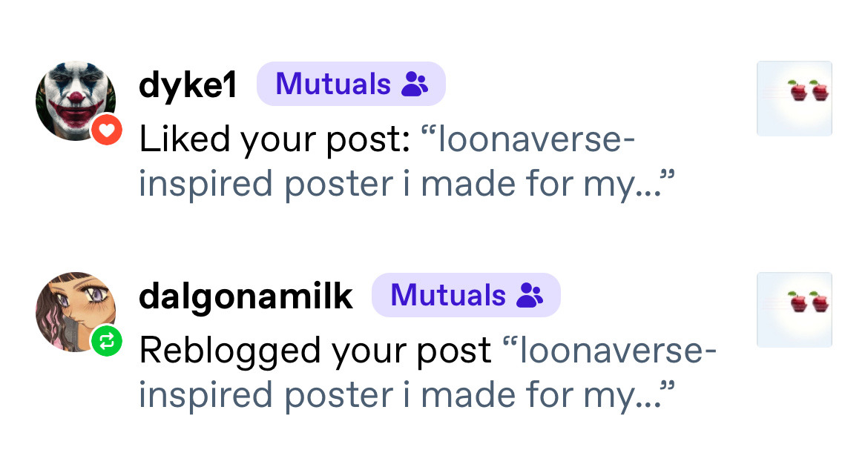
Task: Open the post thumbnail in dalgonamilk's notification
Action: 794,310
